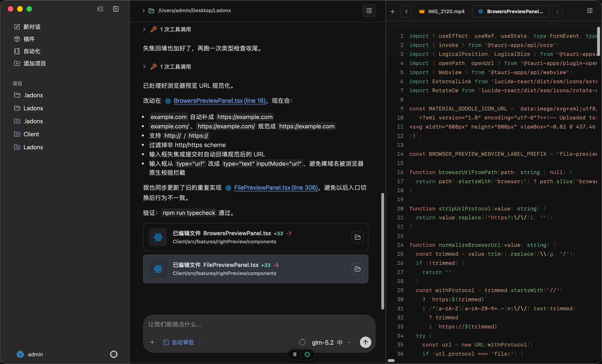The image size is (602, 364).
Task: Click the plus attach button in composer
Action: click(x=152, y=342)
